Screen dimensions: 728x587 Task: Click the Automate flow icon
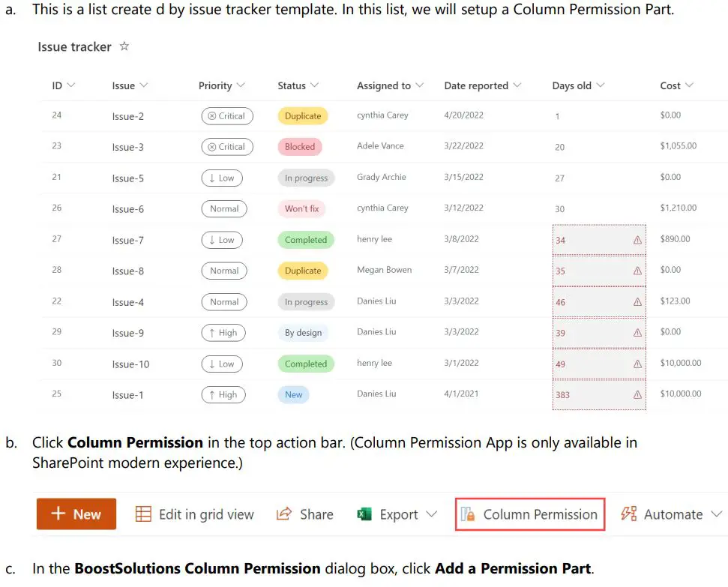[x=630, y=514]
